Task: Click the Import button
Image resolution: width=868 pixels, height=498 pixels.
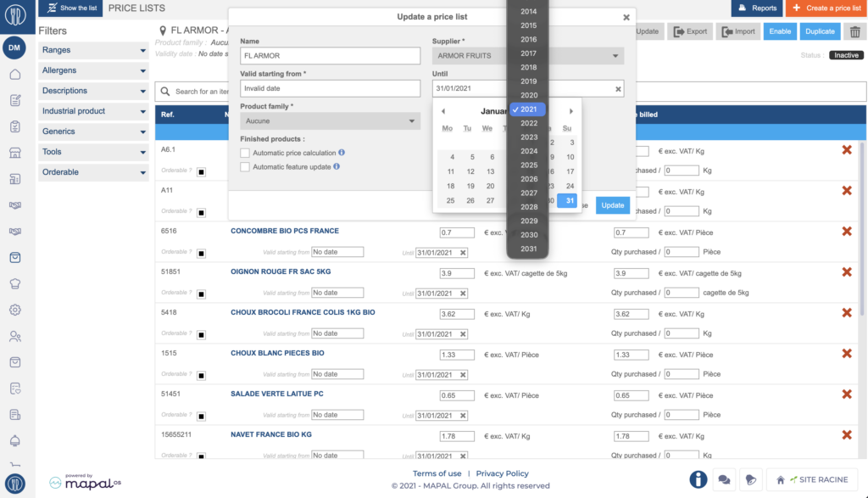Action: (738, 31)
